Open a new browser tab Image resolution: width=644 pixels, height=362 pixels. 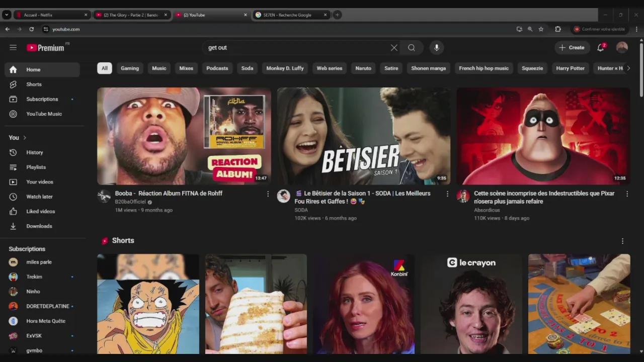coord(337,15)
